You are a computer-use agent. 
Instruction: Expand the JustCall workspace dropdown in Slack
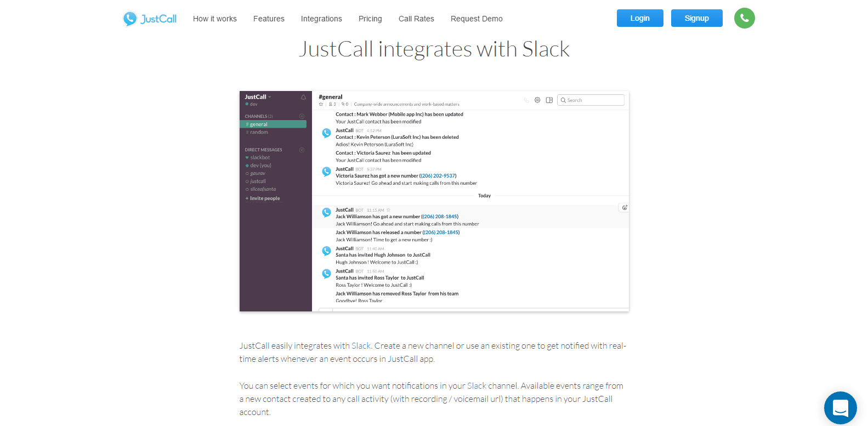click(258, 97)
